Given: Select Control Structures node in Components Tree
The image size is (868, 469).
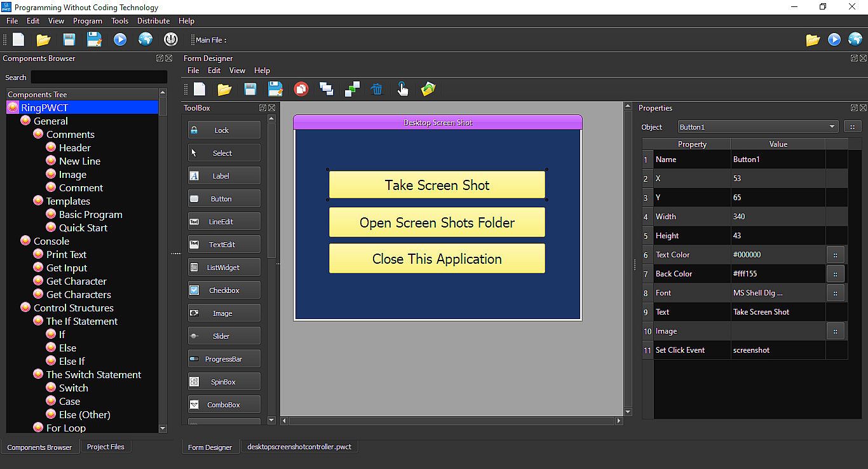Looking at the screenshot, I should pyautogui.click(x=73, y=308).
